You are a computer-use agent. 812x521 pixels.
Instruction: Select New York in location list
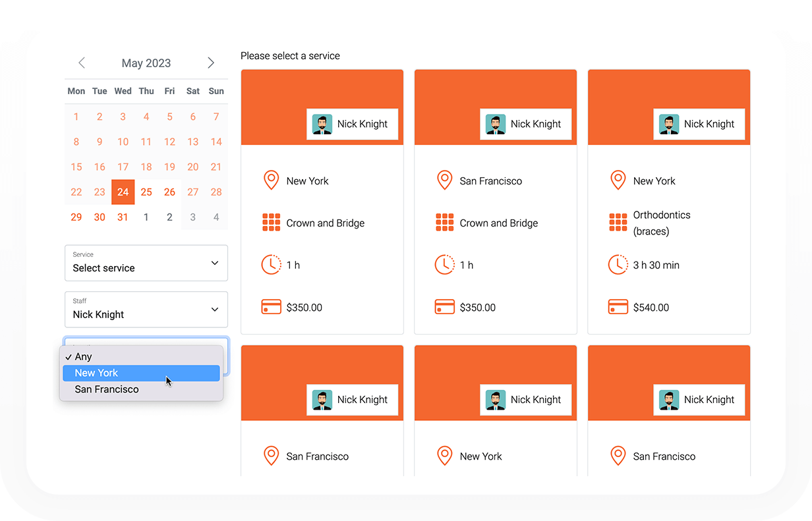[141, 373]
